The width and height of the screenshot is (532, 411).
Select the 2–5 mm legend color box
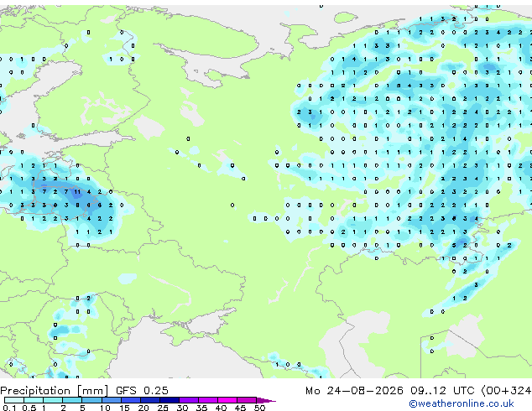point(72,400)
